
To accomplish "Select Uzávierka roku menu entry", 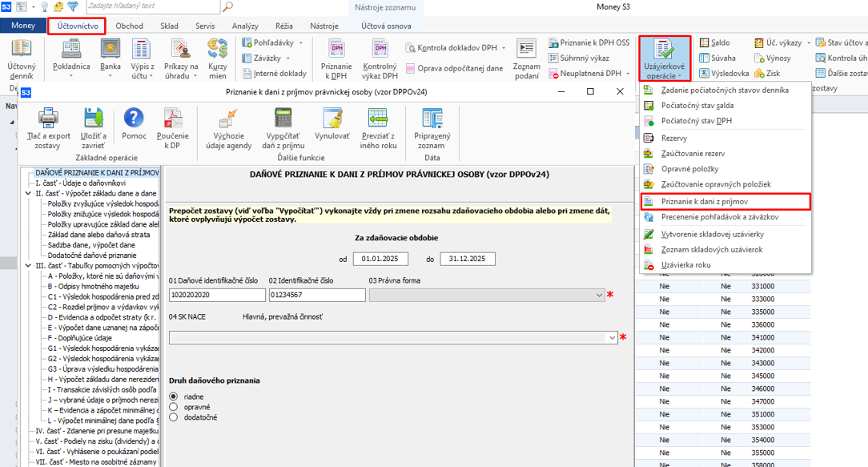I will click(686, 265).
